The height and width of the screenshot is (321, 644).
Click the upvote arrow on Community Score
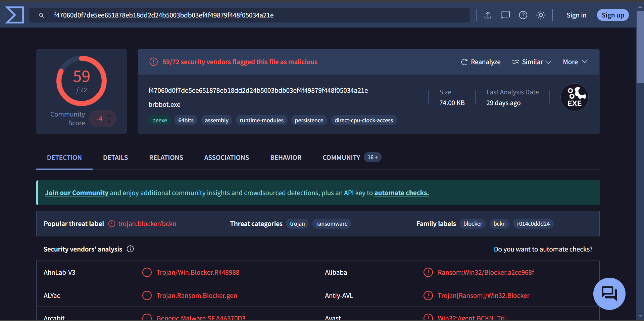click(x=109, y=114)
